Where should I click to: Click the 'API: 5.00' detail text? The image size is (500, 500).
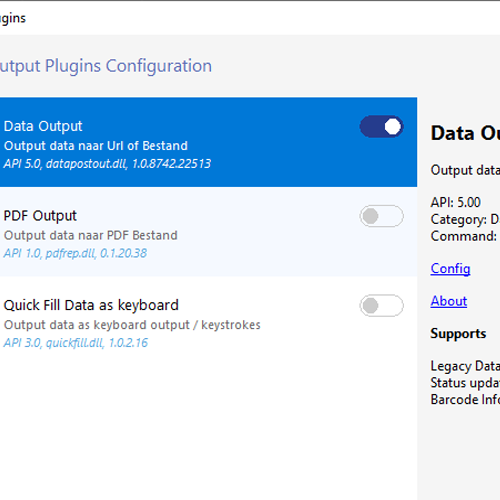coord(455,202)
